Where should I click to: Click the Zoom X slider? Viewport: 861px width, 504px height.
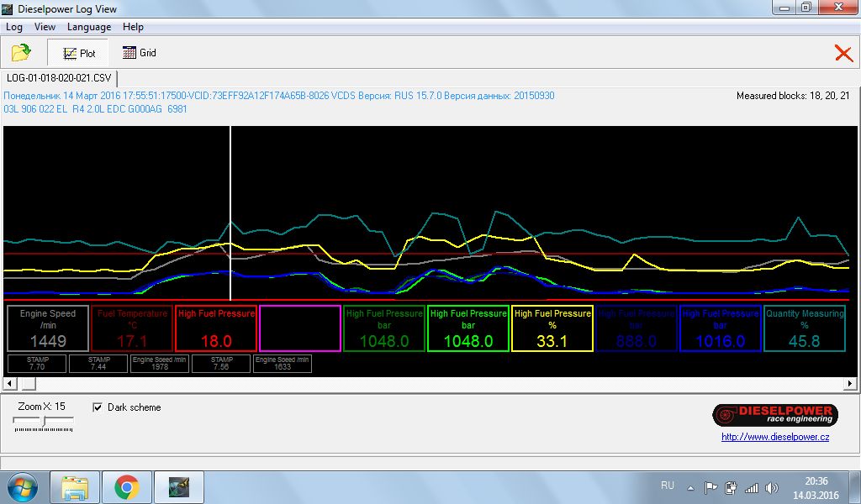click(x=44, y=422)
